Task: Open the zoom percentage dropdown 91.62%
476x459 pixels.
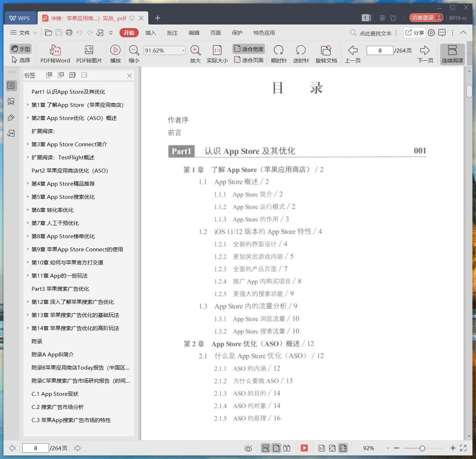Action: point(183,50)
